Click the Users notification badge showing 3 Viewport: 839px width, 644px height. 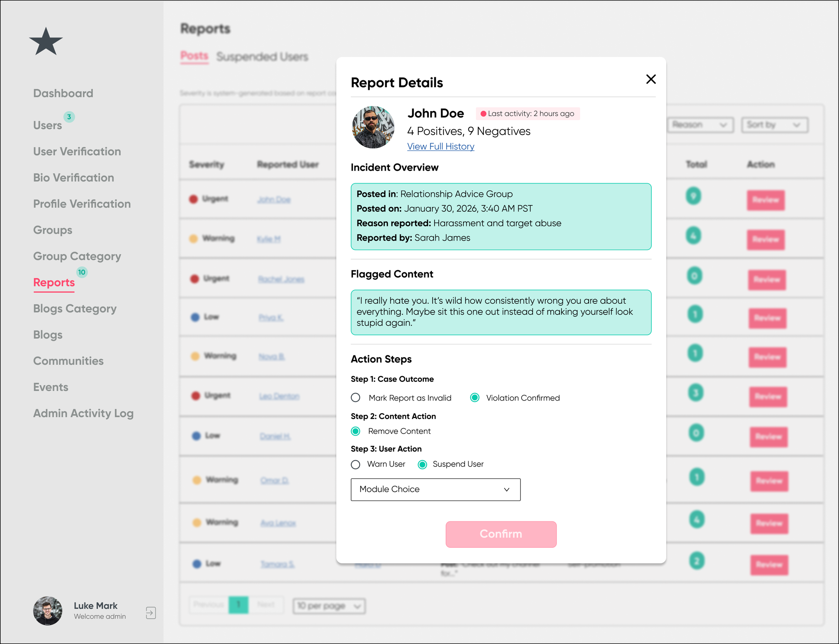click(69, 117)
